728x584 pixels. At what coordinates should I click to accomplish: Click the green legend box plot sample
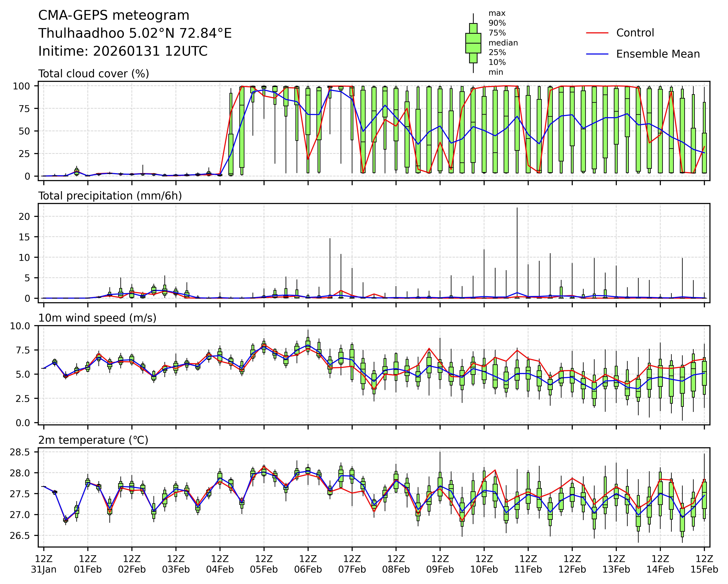click(x=473, y=43)
